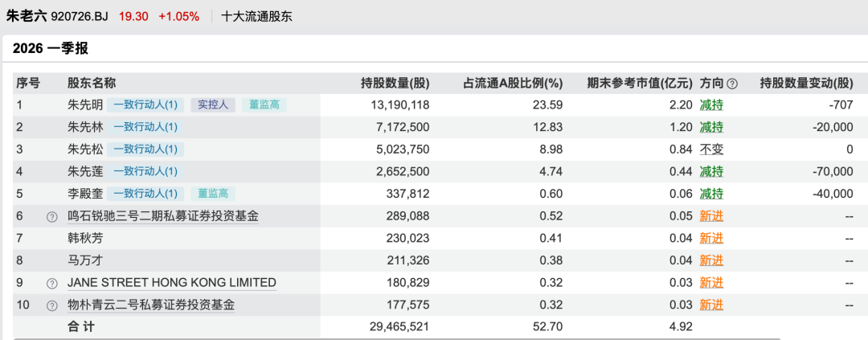Expand 一致行动人(1) tag for 朱先林
The image size is (868, 340).
[x=149, y=127]
